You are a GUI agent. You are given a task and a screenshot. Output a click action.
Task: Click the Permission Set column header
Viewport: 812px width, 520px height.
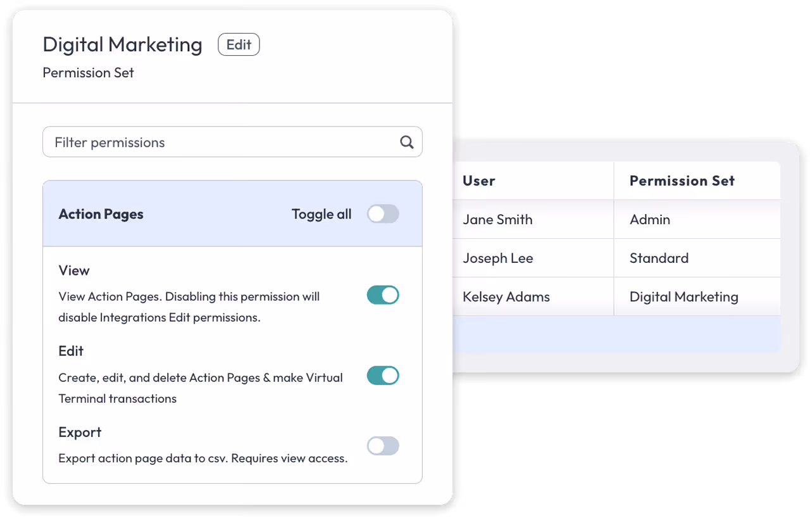click(x=682, y=181)
